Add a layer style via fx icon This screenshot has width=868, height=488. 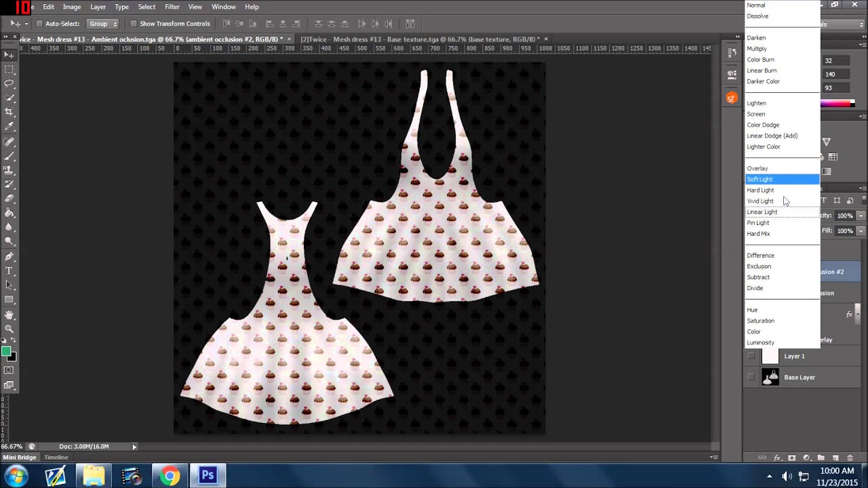[778, 458]
